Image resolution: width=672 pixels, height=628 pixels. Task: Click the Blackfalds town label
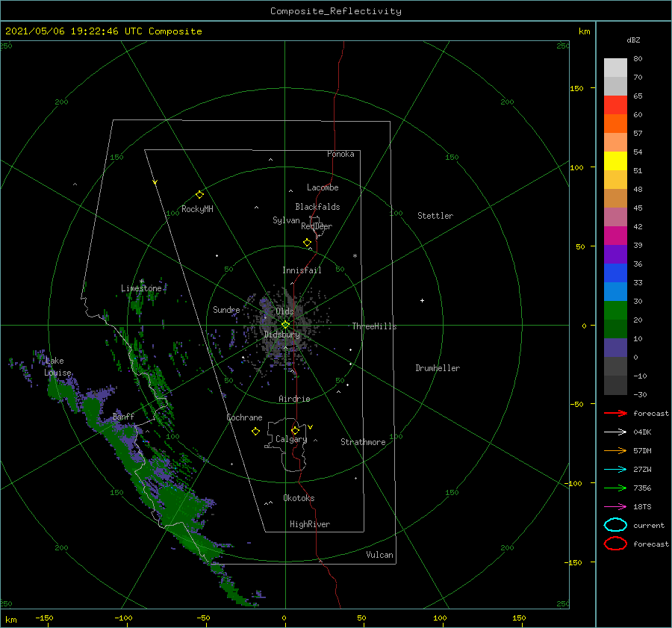(x=317, y=207)
